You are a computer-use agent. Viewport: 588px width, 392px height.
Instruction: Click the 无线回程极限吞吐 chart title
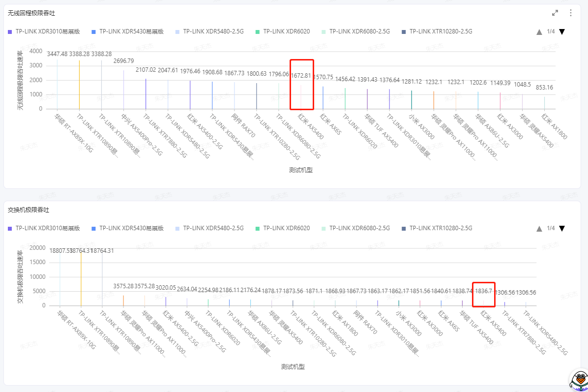click(31, 13)
